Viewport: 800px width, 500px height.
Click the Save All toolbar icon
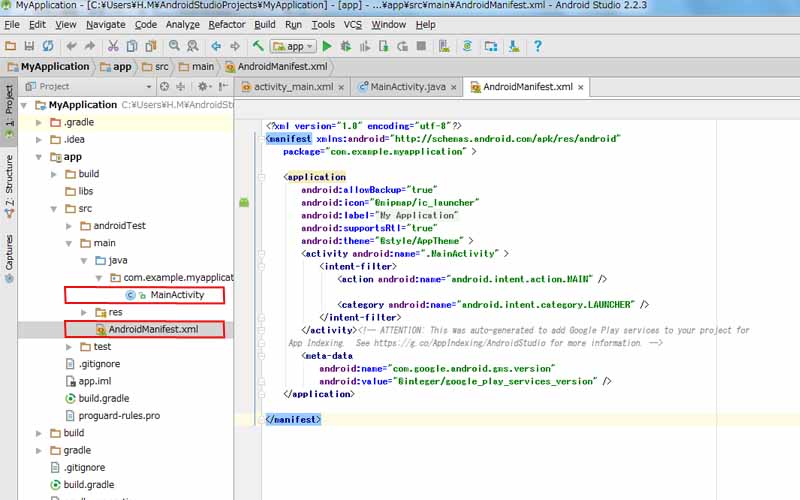(x=29, y=46)
